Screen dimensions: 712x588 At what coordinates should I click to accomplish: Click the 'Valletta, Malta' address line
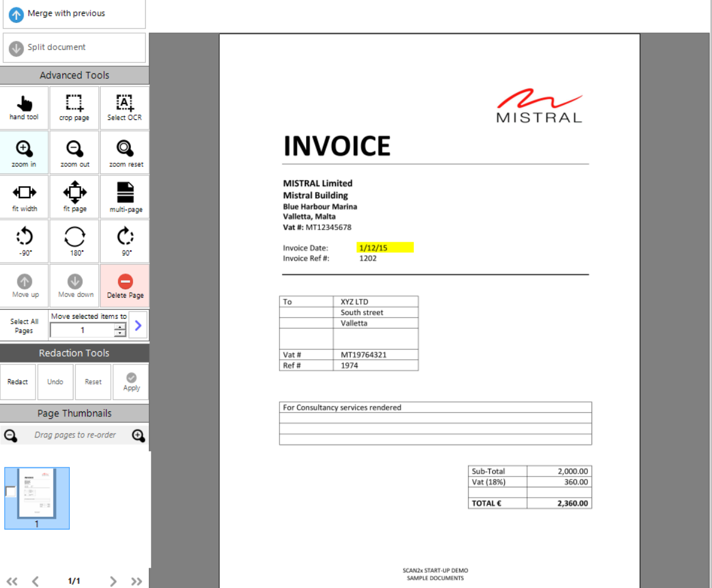(309, 216)
